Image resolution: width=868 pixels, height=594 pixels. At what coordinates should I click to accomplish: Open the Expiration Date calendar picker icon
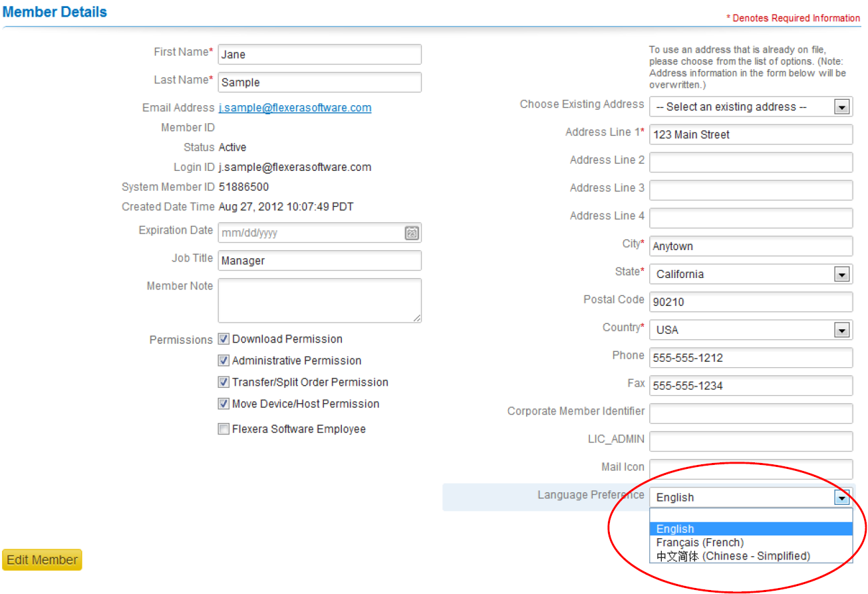pos(412,233)
